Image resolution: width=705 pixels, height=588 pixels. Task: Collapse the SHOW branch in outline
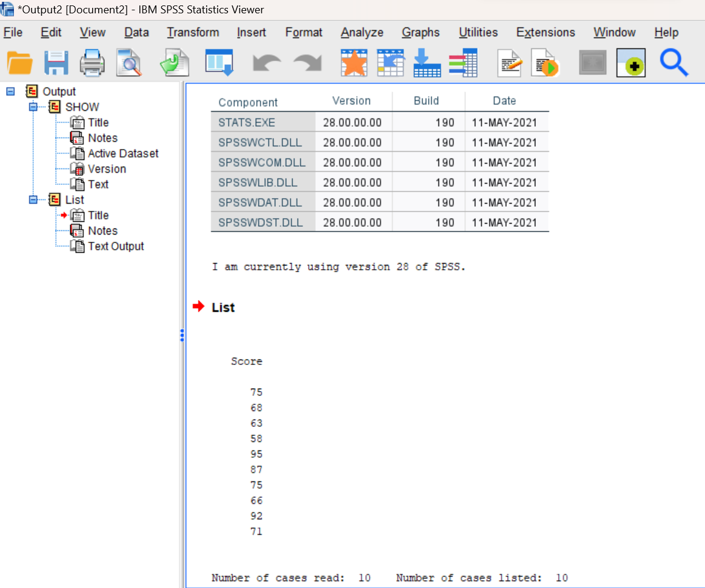click(x=33, y=107)
